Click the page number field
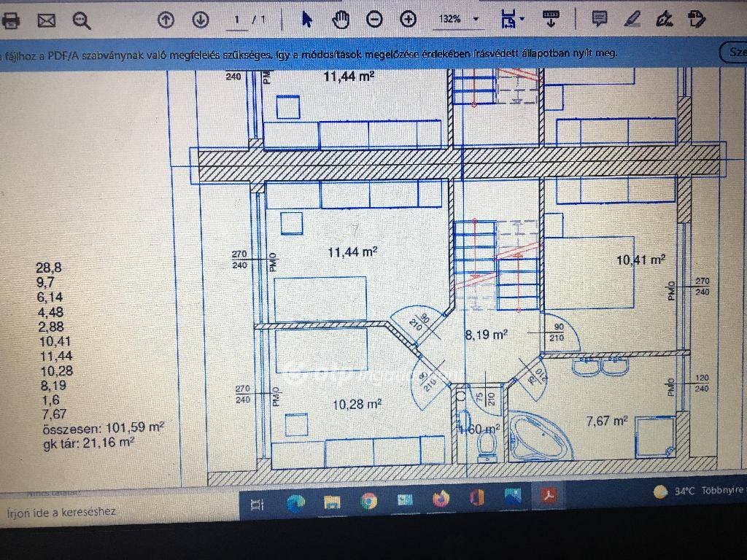 (237, 20)
